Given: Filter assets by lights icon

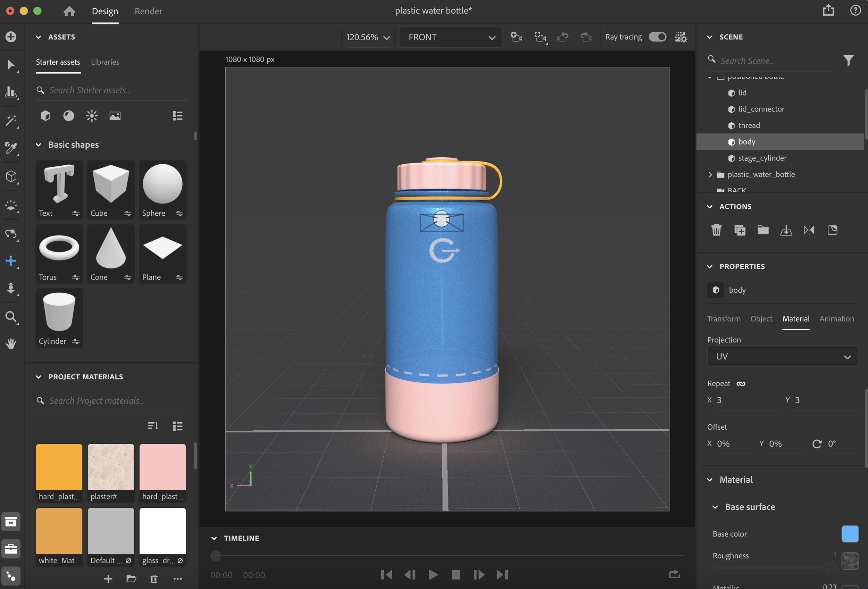Looking at the screenshot, I should pos(92,116).
